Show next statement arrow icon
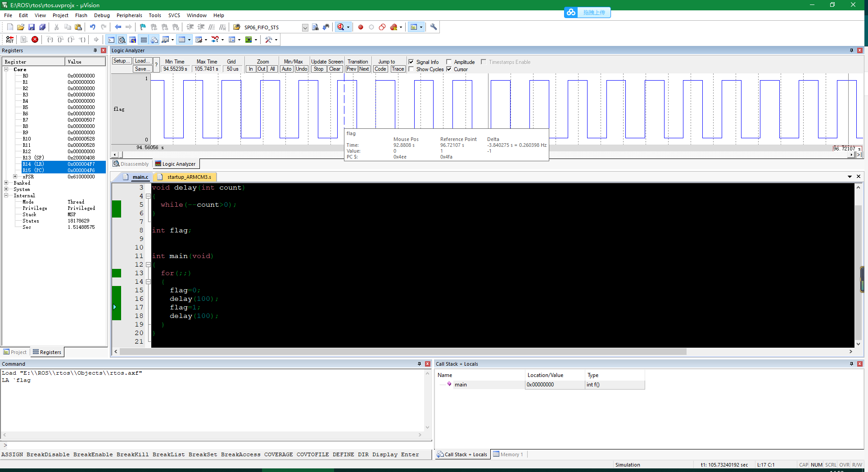Image resolution: width=868 pixels, height=472 pixels. pos(96,40)
